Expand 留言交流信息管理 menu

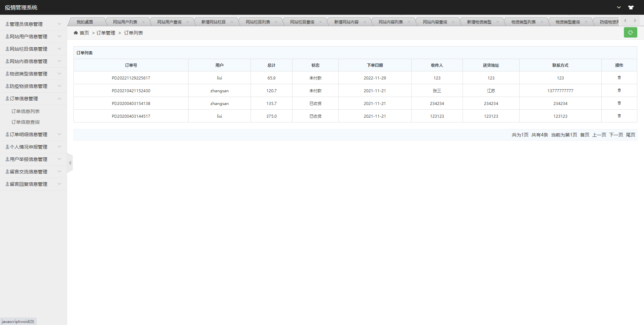pos(33,172)
